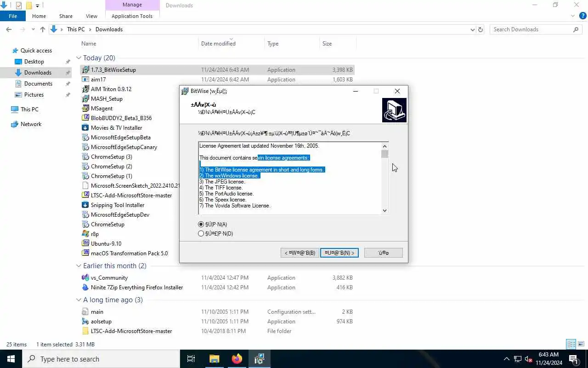Image resolution: width=588 pixels, height=368 pixels.
Task: Click the Manage contextual tab
Action: tap(132, 5)
